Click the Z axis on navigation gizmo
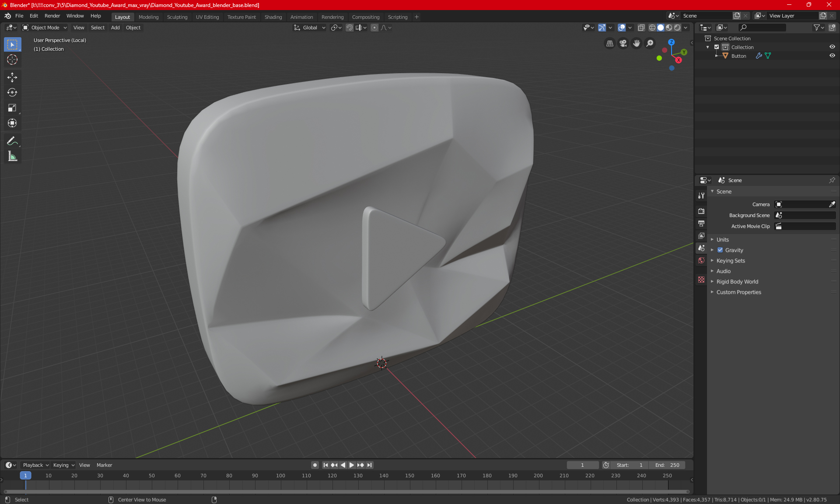This screenshot has width=840, height=504. tap(671, 42)
